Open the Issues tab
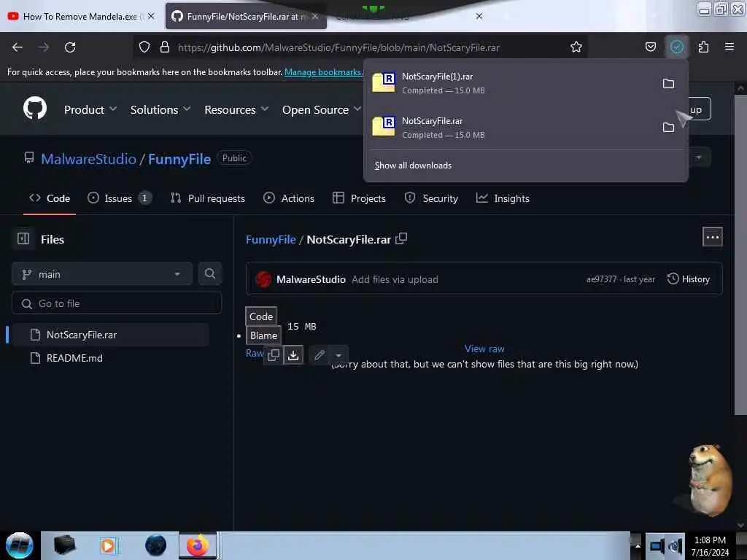 [119, 198]
